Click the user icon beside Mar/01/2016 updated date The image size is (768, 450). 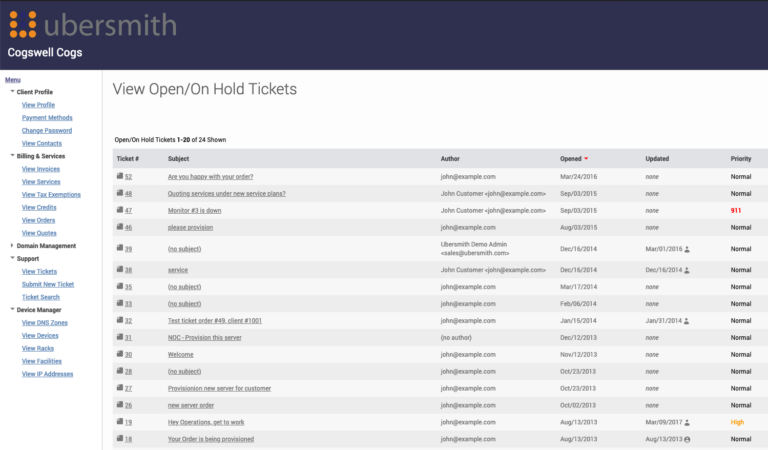tap(687, 248)
